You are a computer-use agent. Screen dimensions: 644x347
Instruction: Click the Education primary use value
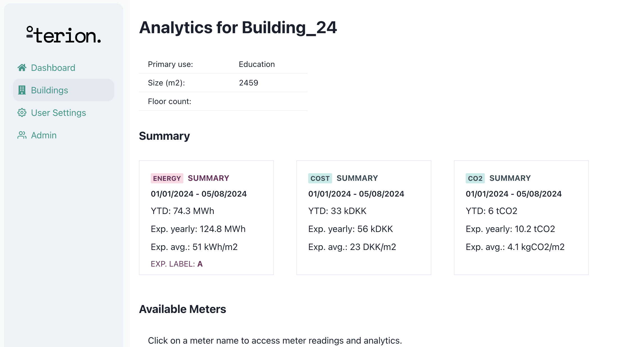pyautogui.click(x=257, y=64)
